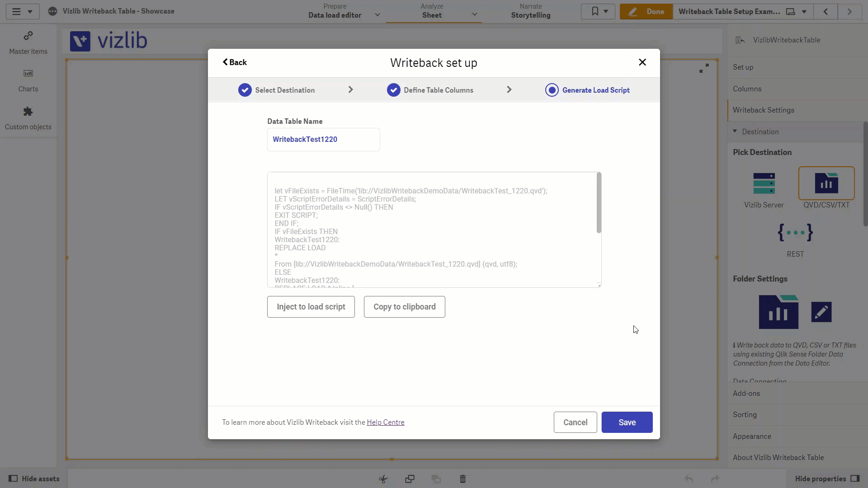868x488 pixels.
Task: Select the Generate Load Script step
Action: pyautogui.click(x=587, y=90)
